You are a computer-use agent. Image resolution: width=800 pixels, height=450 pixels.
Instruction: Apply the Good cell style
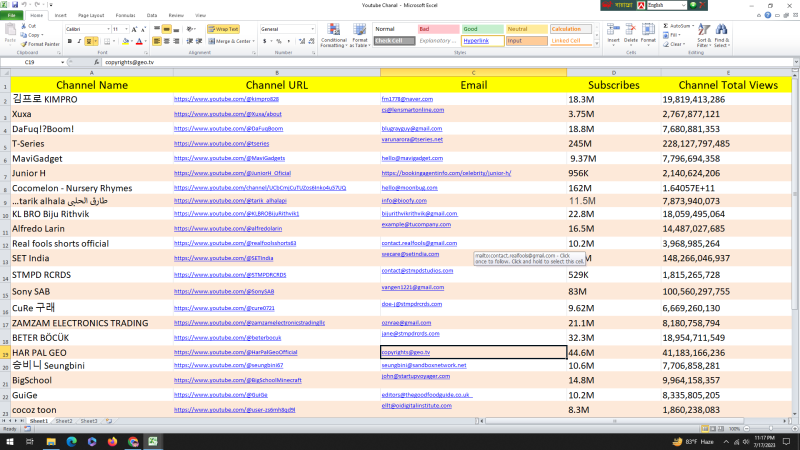[x=482, y=29]
